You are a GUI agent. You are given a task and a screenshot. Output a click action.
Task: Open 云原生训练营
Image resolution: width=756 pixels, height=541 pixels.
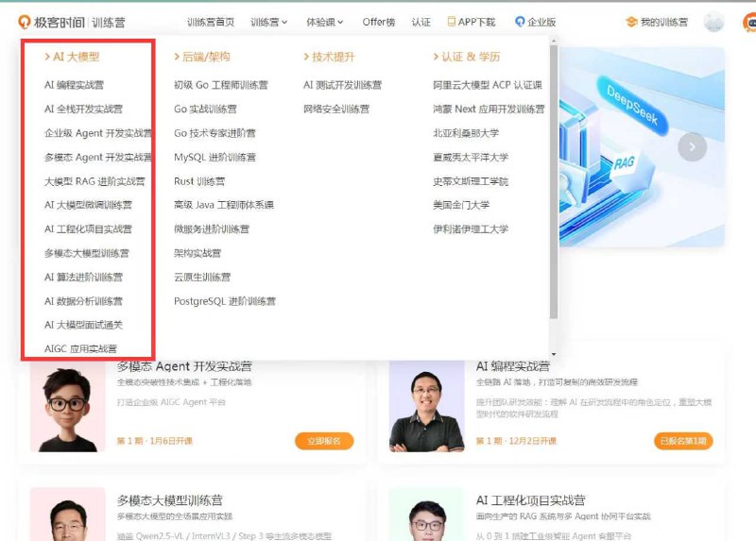coord(202,278)
